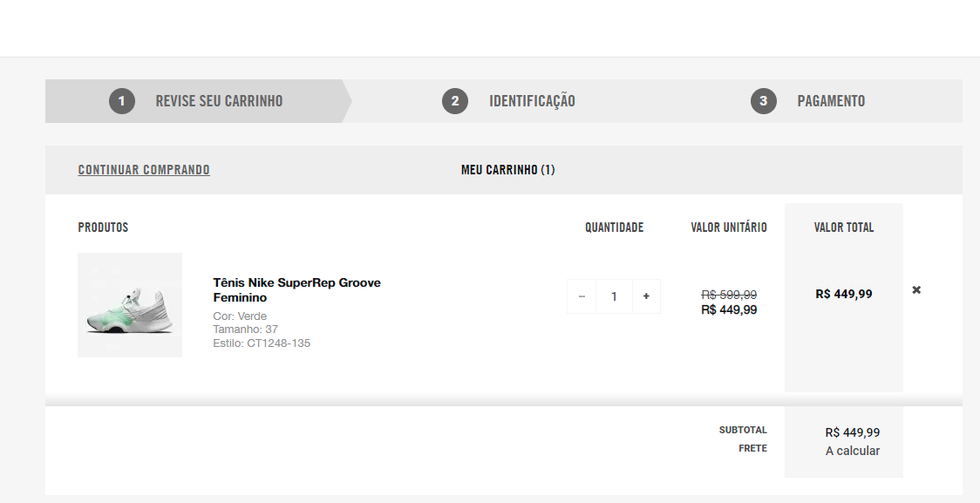
Task: Click the step 2 number circle
Action: [455, 101]
